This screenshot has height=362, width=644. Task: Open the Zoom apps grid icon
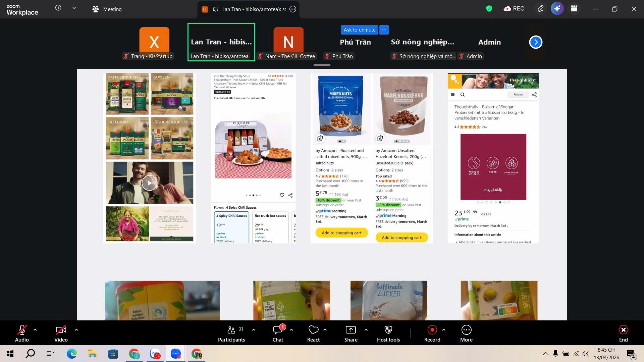(574, 9)
